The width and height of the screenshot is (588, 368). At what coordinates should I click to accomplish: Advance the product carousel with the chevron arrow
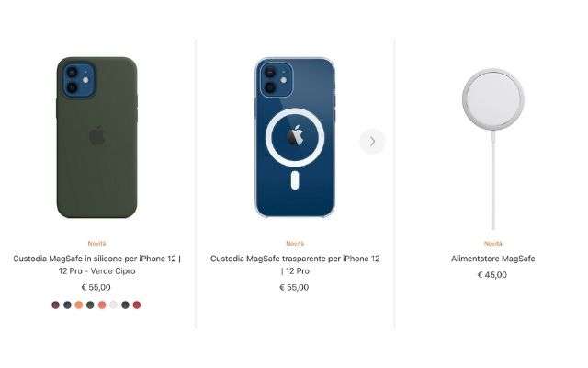point(372,142)
